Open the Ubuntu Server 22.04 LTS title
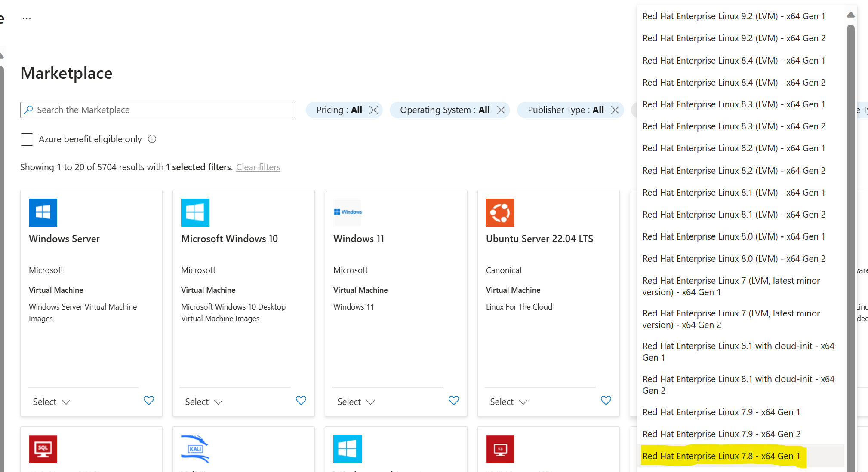Screen dimensions: 868x472 (x=539, y=239)
